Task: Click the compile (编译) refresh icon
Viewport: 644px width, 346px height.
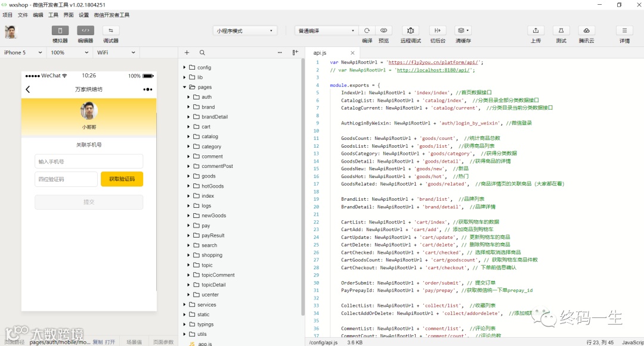Action: pyautogui.click(x=367, y=30)
